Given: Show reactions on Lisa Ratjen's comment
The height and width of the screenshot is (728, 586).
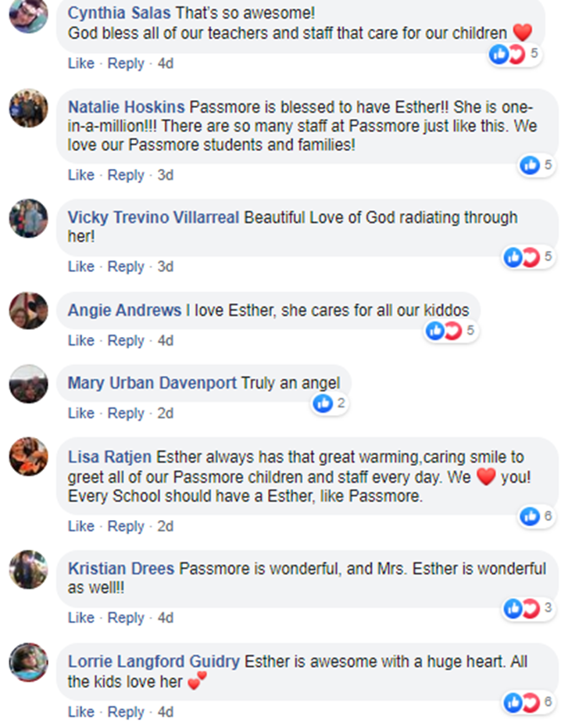Looking at the screenshot, I should 531,516.
